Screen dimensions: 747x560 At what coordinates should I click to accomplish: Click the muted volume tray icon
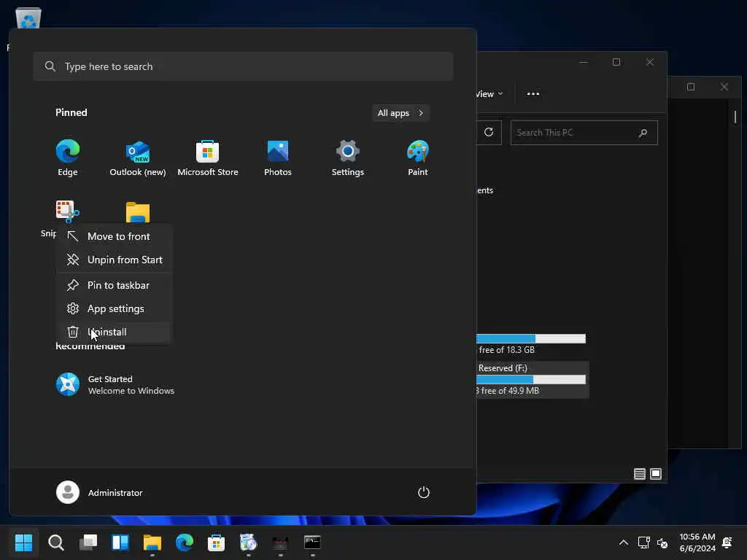[x=662, y=542]
